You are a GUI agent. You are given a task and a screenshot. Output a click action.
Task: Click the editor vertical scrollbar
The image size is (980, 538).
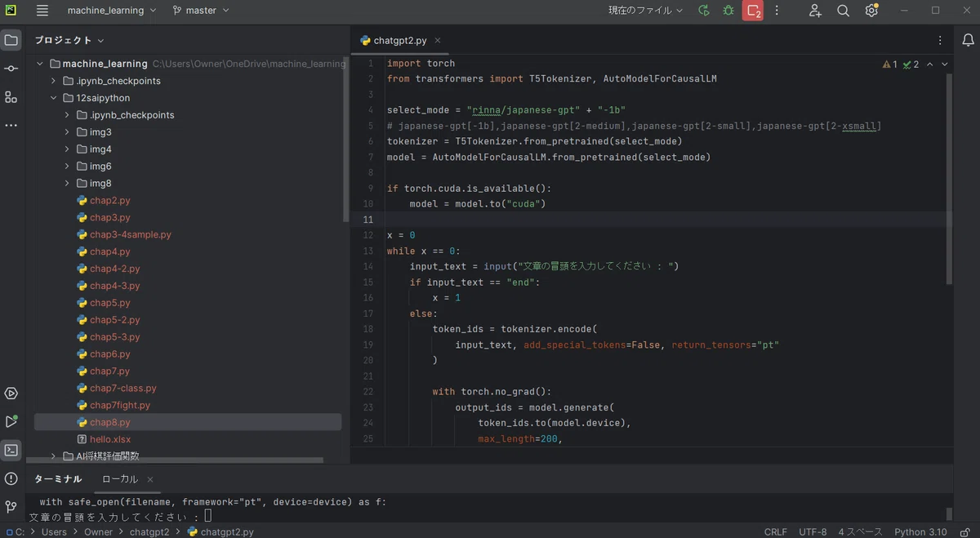949,178
